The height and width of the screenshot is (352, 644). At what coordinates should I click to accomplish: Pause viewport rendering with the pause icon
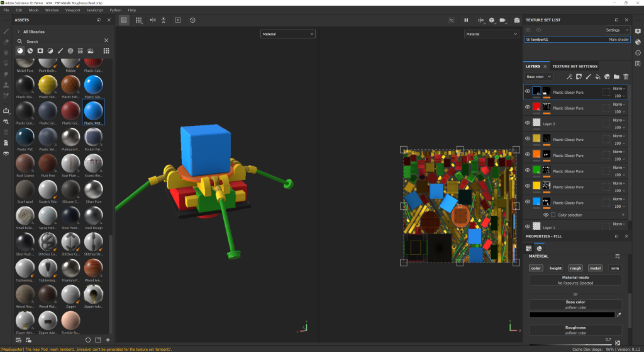click(466, 20)
